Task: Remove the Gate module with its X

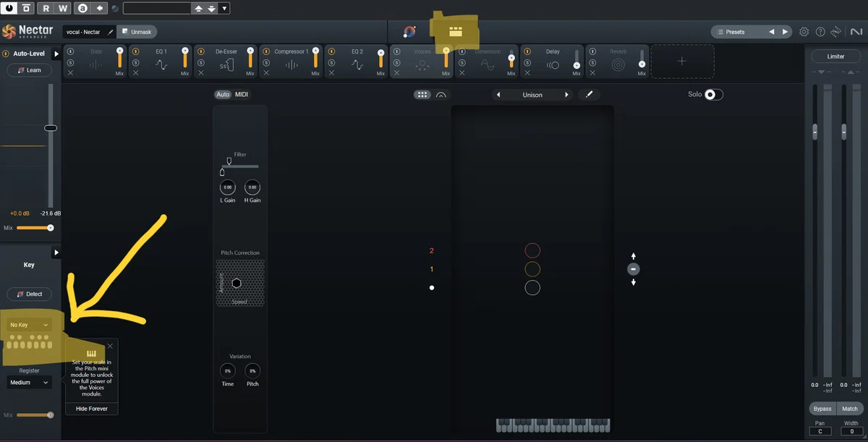Action: pyautogui.click(x=70, y=73)
